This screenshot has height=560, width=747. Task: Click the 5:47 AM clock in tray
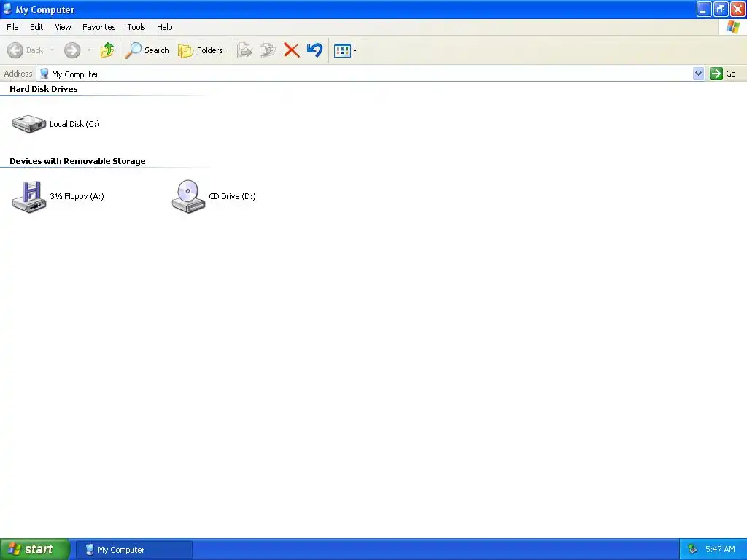pos(720,549)
